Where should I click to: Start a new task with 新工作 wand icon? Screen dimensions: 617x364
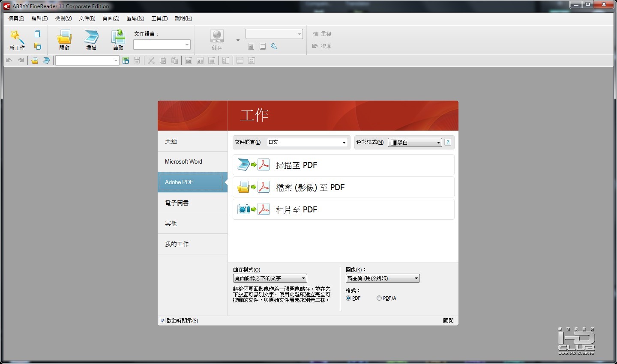click(17, 40)
